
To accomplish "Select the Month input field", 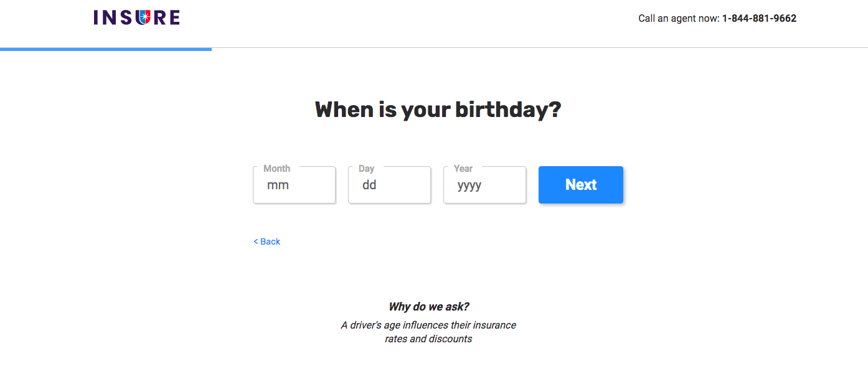I will [294, 185].
